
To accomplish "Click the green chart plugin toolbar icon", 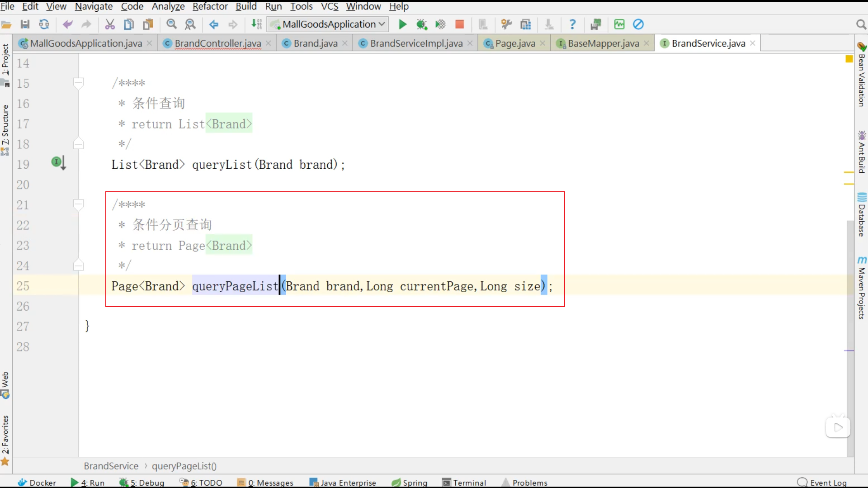I will tap(619, 24).
